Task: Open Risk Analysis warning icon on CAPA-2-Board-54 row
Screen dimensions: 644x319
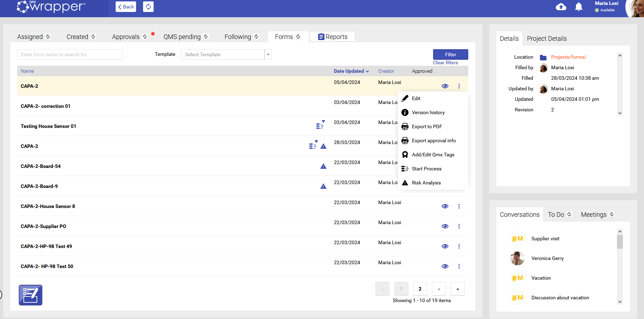Action: click(x=323, y=166)
